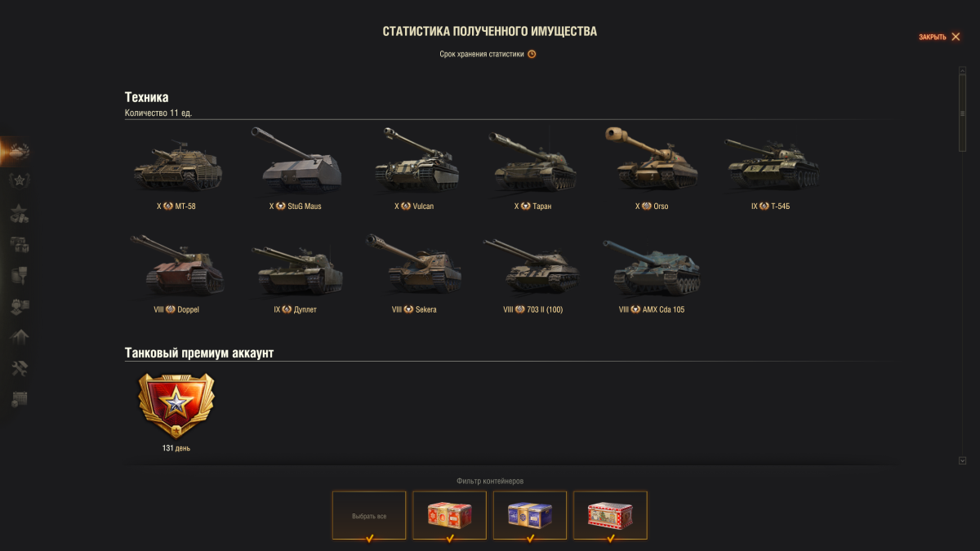The height and width of the screenshot is (551, 980).
Task: Click the 131 день premium account badge
Action: click(176, 412)
